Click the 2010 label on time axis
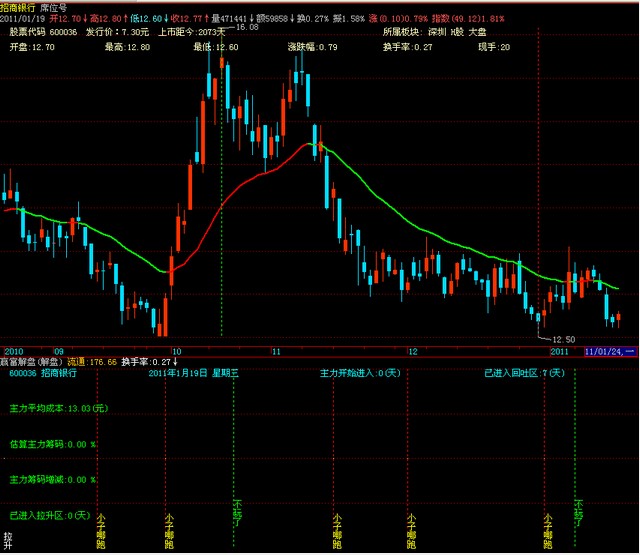This screenshot has height=555, width=640. coord(13,352)
